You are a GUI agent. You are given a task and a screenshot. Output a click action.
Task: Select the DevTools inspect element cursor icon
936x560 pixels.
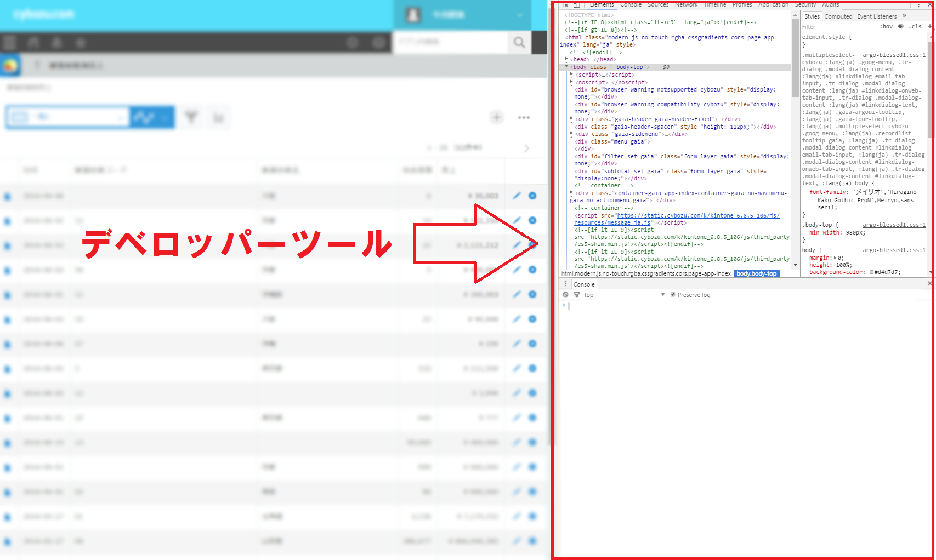(566, 5)
